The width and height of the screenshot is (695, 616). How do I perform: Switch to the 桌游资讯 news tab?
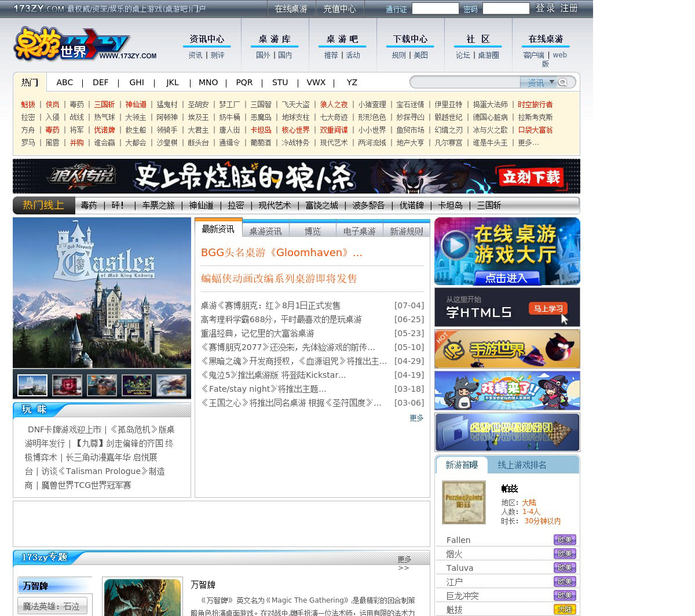pos(265,231)
